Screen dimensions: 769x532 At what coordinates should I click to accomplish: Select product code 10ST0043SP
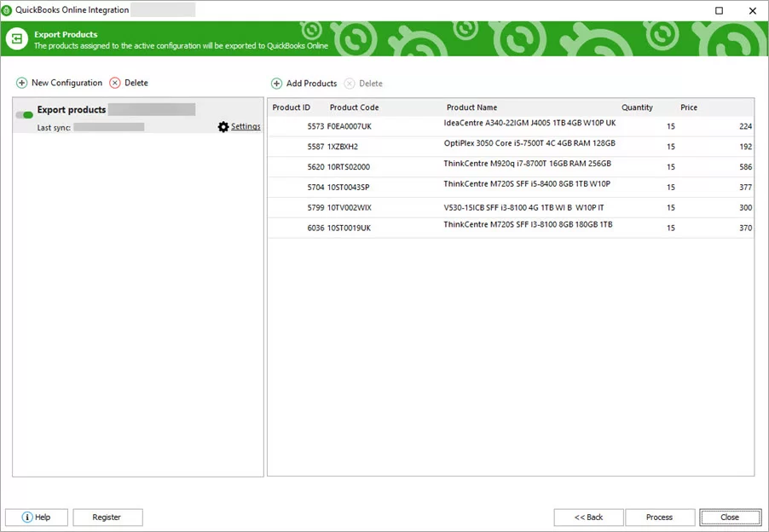click(x=348, y=188)
